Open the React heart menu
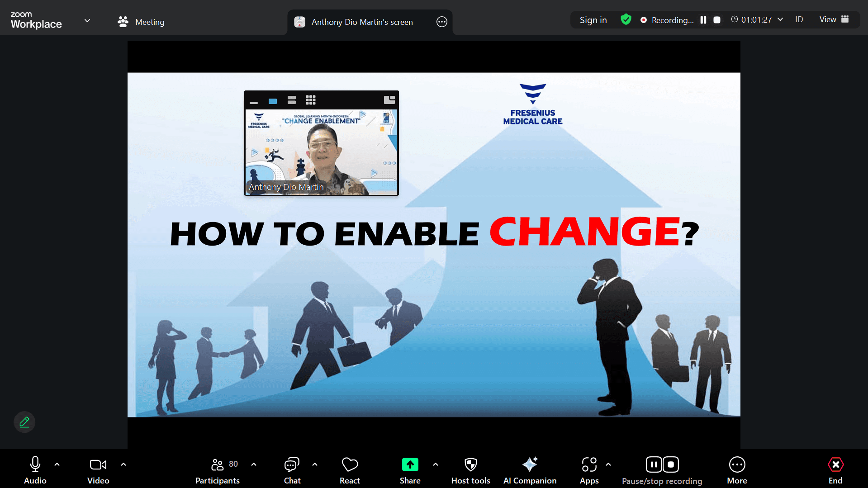 [350, 470]
